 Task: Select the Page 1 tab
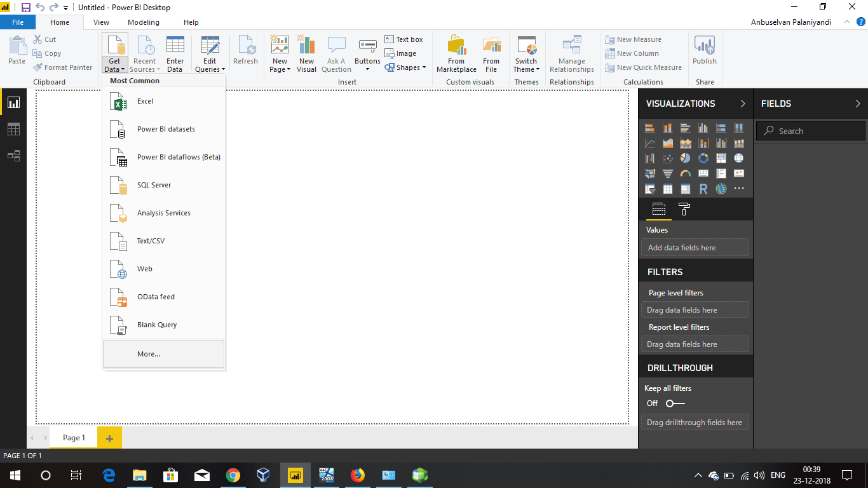(x=74, y=438)
